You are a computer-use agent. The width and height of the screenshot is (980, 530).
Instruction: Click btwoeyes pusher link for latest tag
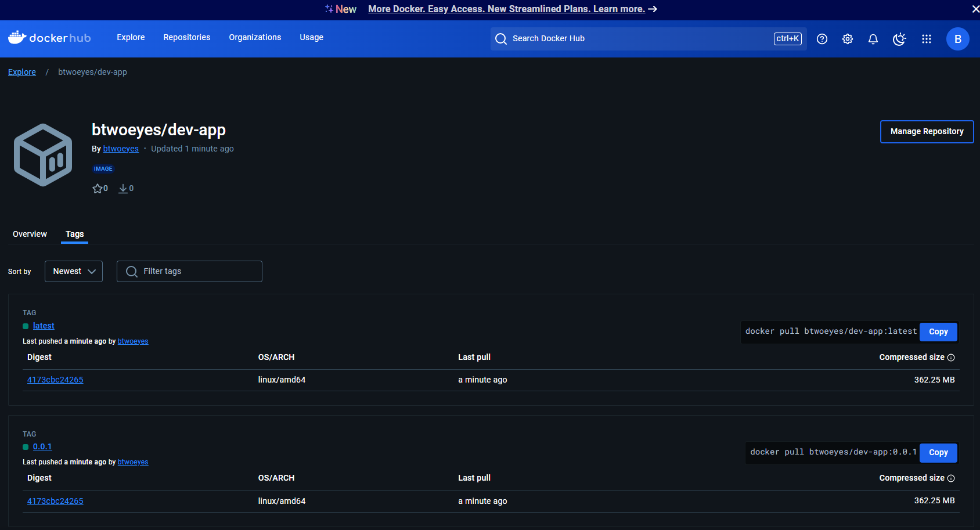tap(133, 341)
